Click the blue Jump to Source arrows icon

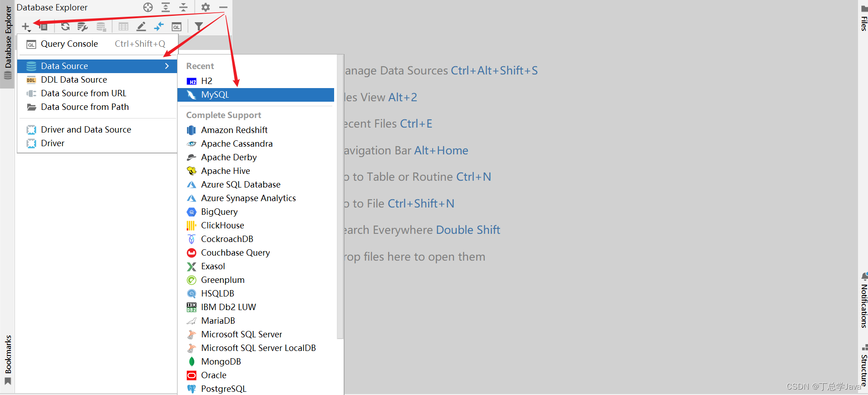(x=159, y=27)
